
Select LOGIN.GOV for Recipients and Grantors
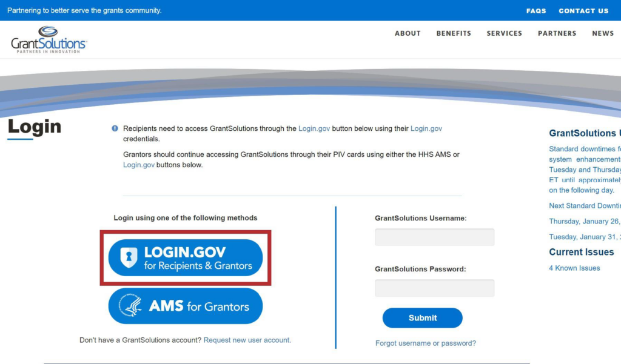pyautogui.click(x=185, y=257)
